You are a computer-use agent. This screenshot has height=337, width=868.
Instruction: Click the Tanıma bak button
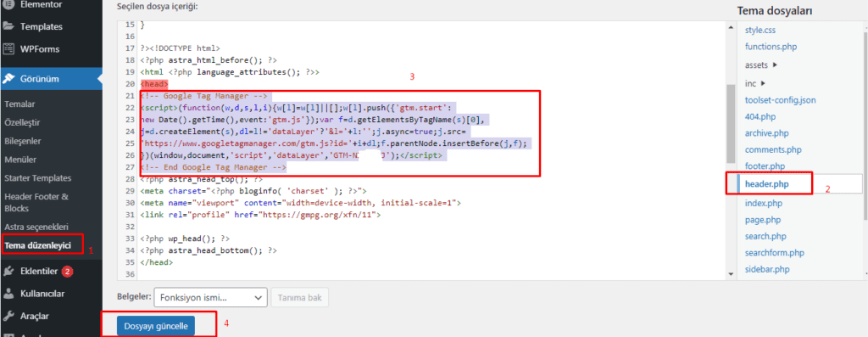click(x=299, y=298)
